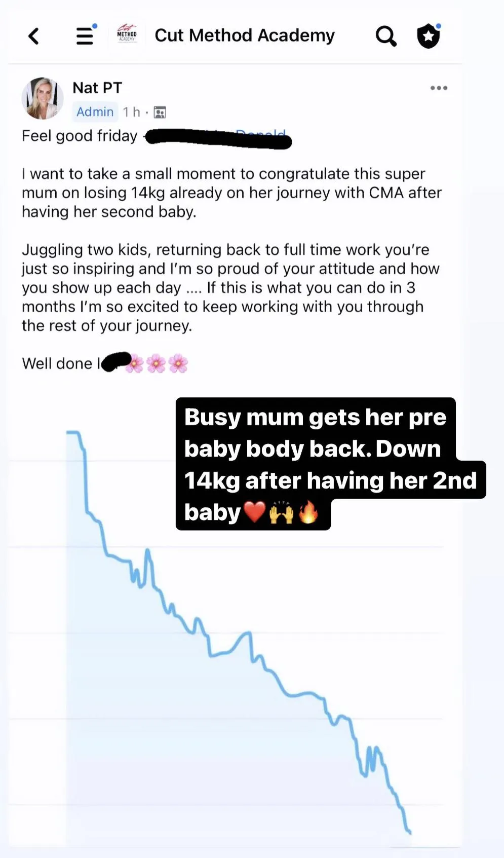Open Nat PT's profile picture
This screenshot has width=504, height=858.
[x=43, y=98]
